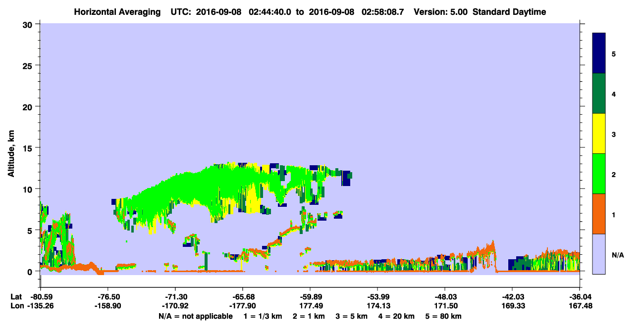Click the yellow colorbar segment labeled 3

[x=599, y=134]
